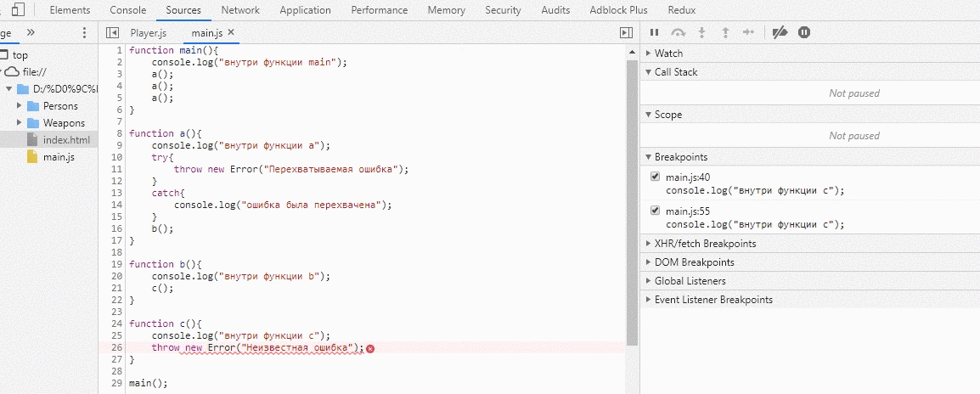Image resolution: width=980 pixels, height=394 pixels.
Task: Pause script execution in debugger
Action: coord(654,32)
